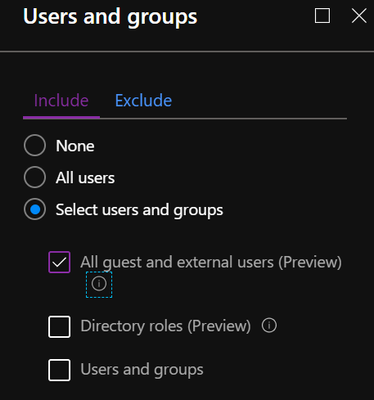Screen dimensions: 374x400
Task: Switch to the Exclude tab
Action: [x=143, y=101]
